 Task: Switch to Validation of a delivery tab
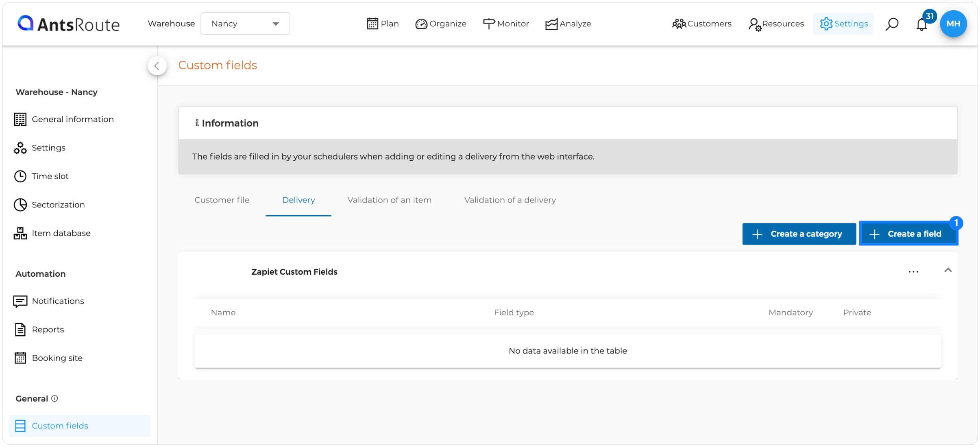click(510, 200)
